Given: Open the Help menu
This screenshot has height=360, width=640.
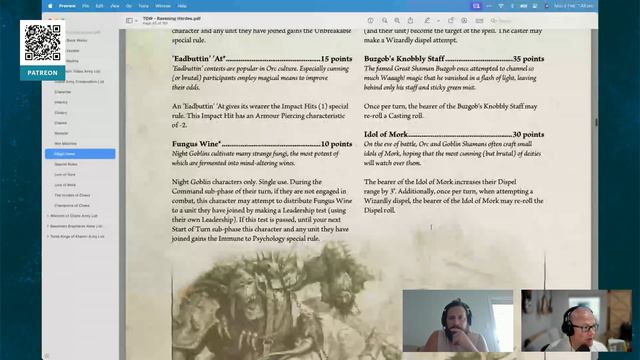Looking at the screenshot, I should (182, 6).
